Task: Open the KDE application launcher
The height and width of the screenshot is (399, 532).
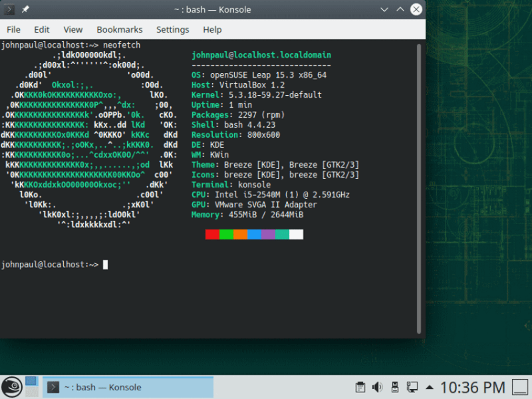Action: (x=12, y=386)
